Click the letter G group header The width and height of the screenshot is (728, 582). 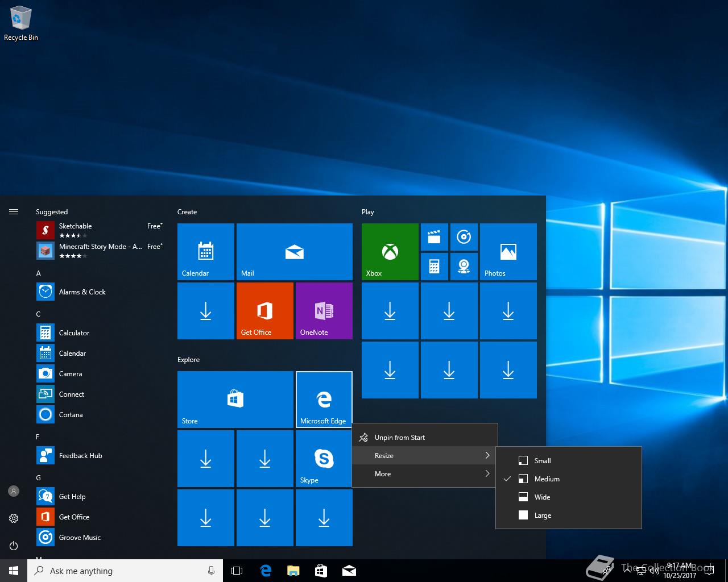point(39,478)
